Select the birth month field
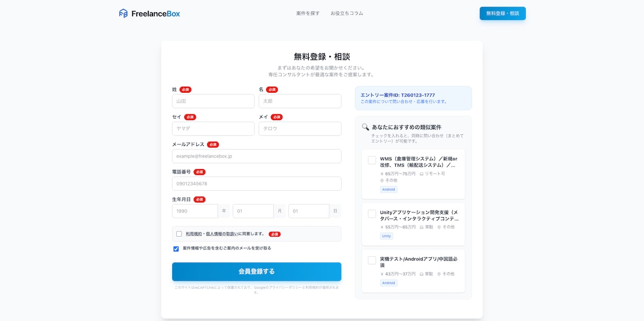The image size is (644, 321). tap(253, 211)
